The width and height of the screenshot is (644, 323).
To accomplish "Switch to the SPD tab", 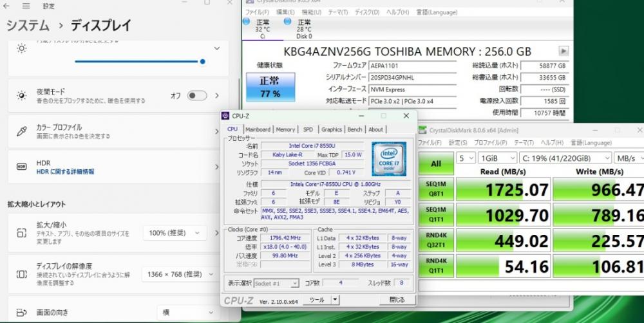I will click(x=308, y=129).
